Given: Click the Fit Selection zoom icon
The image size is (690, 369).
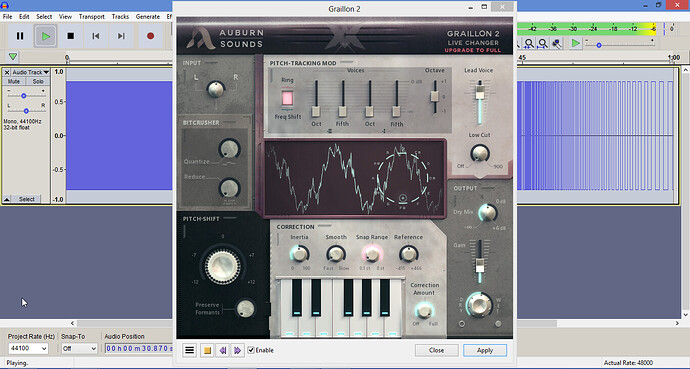Looking at the screenshot, I should [x=529, y=43].
